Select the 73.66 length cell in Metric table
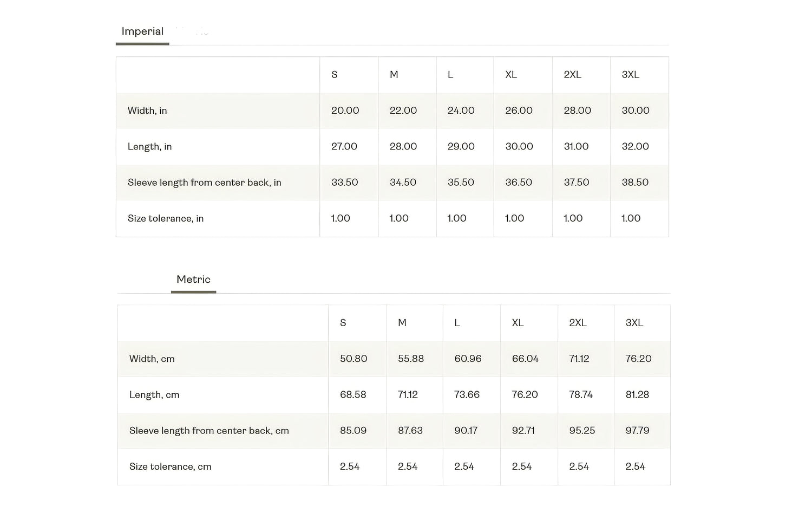 467,395
